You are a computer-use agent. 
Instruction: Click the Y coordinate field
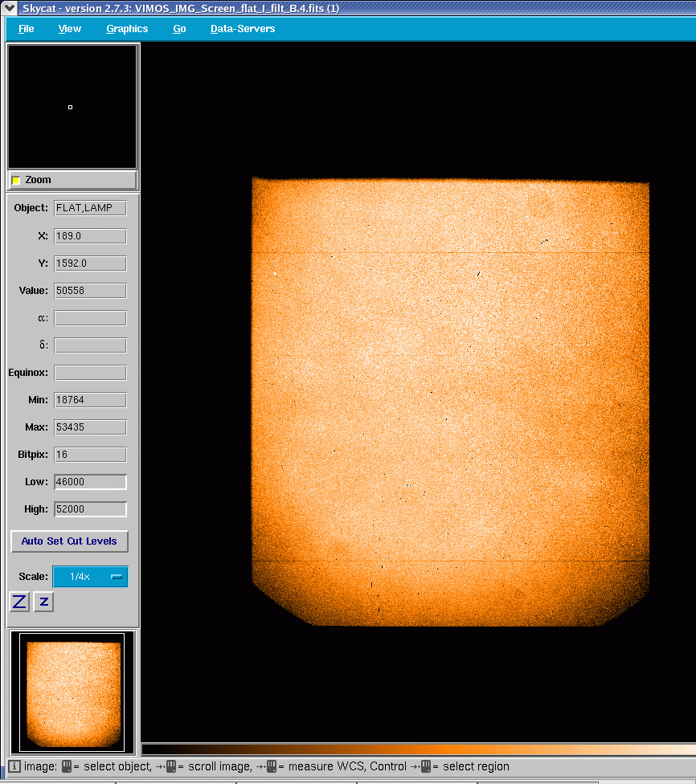tap(91, 263)
